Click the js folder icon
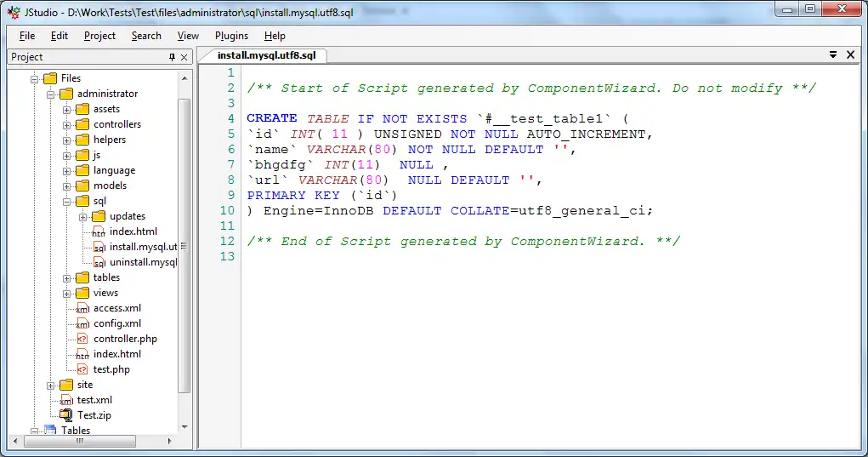Image resolution: width=868 pixels, height=457 pixels. [82, 155]
